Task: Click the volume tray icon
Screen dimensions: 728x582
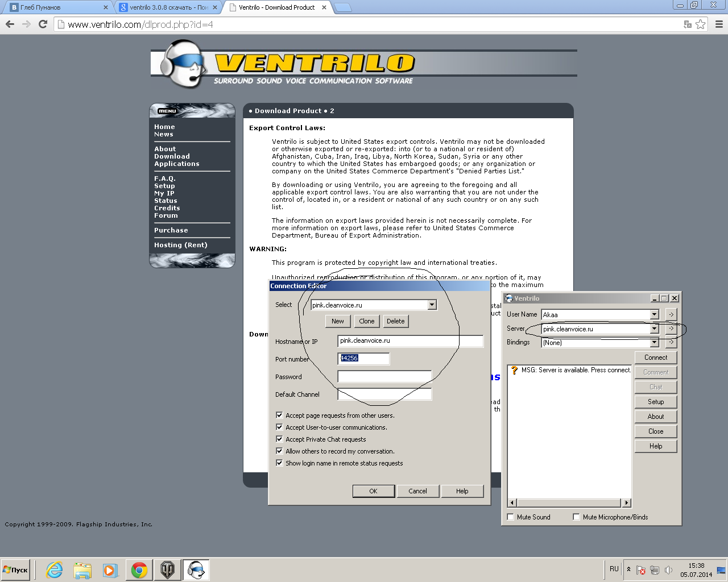Action: (668, 570)
